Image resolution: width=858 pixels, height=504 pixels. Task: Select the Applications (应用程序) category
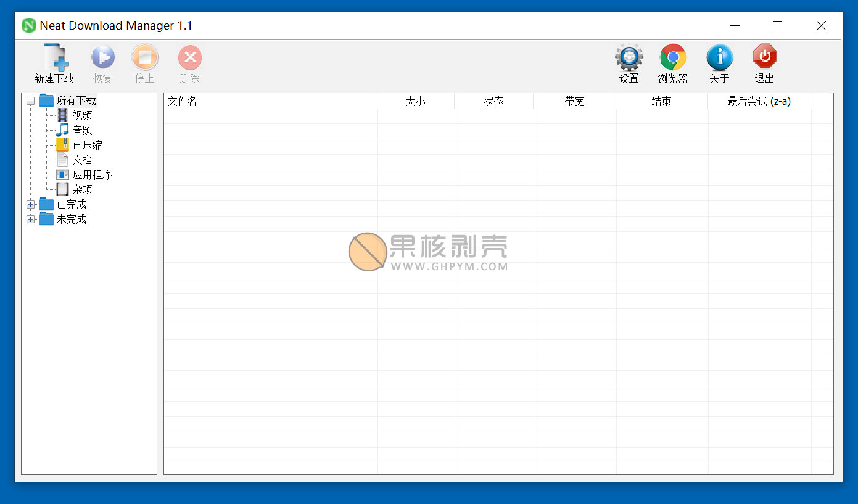pos(91,175)
